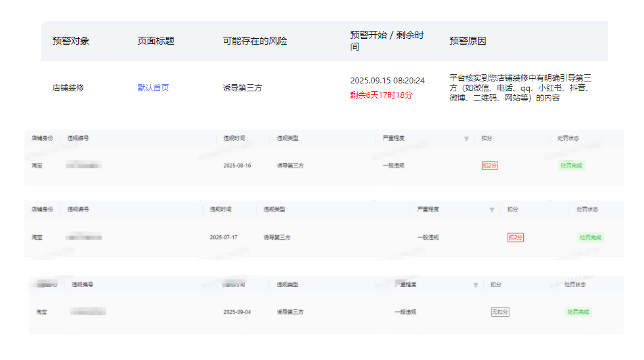Select the 2025-07-17 violation date cell
Viewport: 644px width, 360px height.
(x=223, y=238)
